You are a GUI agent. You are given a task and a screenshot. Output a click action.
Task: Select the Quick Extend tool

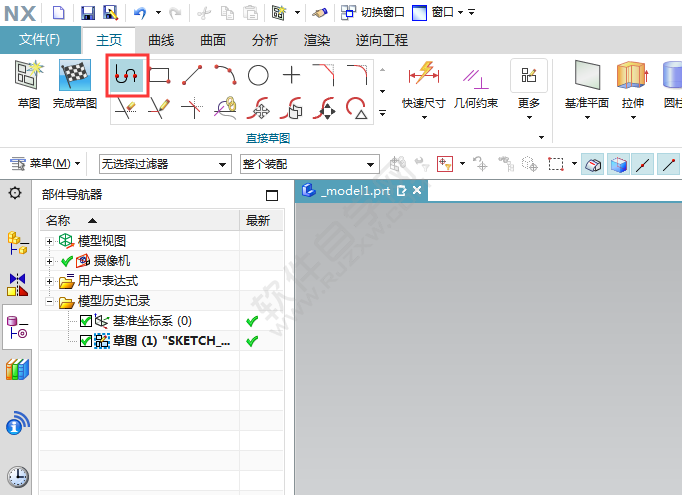tap(159, 108)
